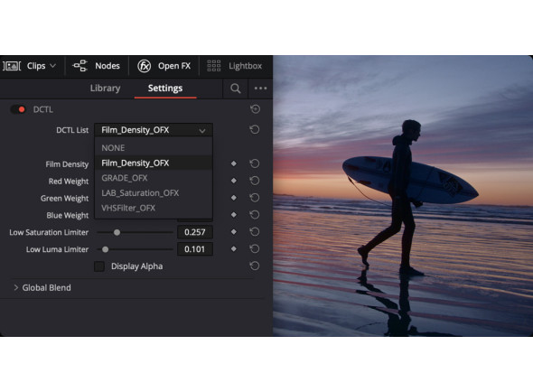Show the Nodes editor

point(96,66)
